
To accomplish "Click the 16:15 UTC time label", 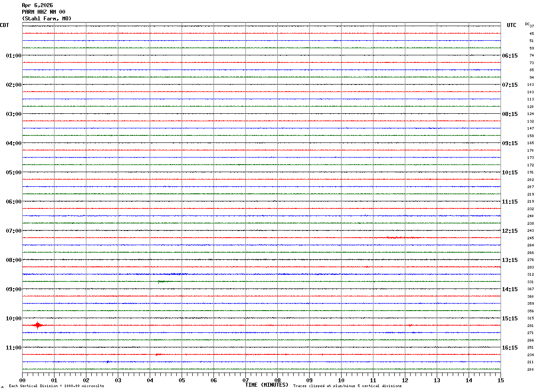I will coord(510,348).
